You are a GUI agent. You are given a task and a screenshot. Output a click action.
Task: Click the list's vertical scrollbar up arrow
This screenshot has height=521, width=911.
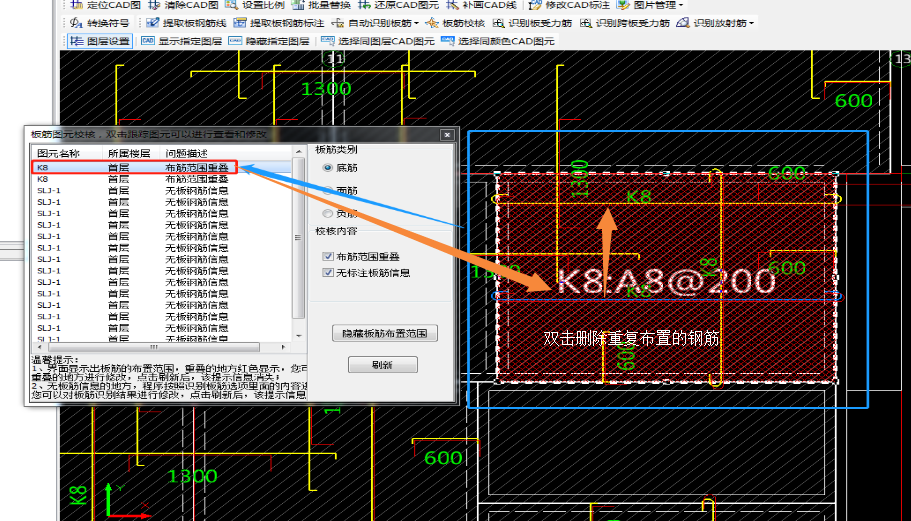coord(299,152)
